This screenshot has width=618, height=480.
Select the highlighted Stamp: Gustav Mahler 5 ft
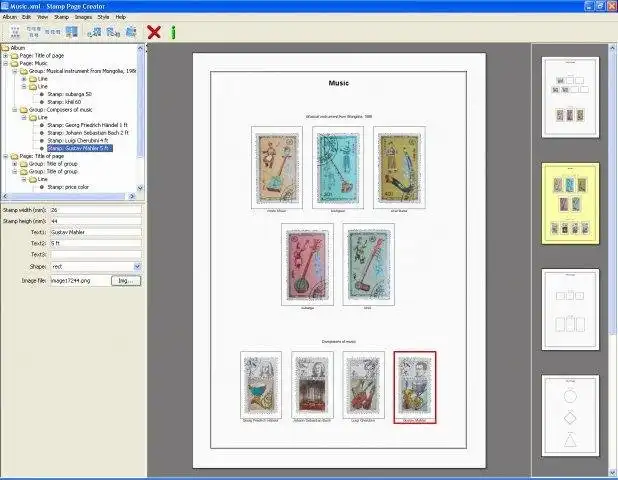[x=80, y=149]
